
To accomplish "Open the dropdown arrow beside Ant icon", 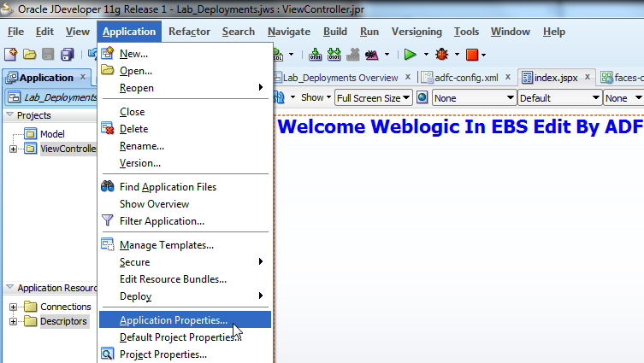I will click(x=387, y=54).
